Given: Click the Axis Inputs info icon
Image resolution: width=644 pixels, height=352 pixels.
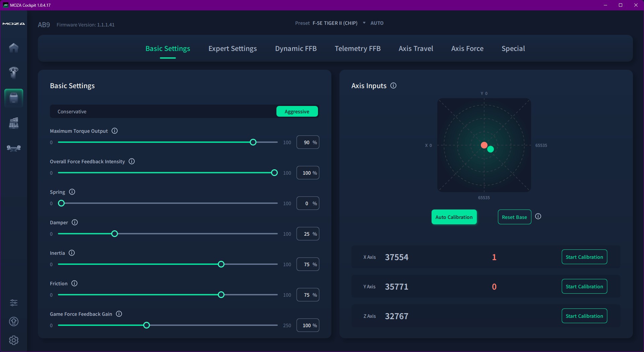Looking at the screenshot, I should (x=393, y=85).
